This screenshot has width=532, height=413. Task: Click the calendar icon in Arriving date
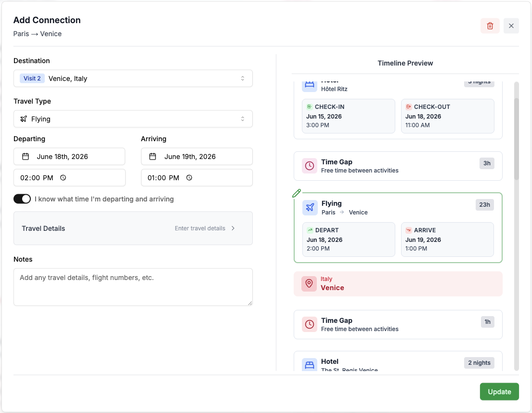[x=153, y=157]
